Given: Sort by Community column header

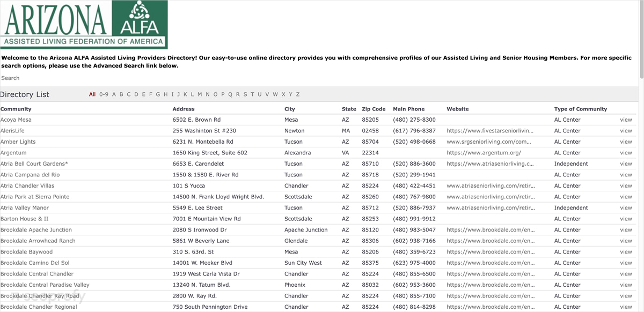Looking at the screenshot, I should point(16,109).
